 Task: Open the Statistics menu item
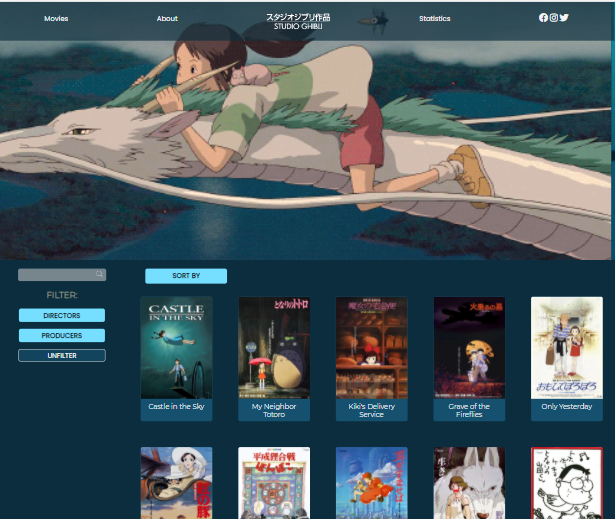pos(435,18)
